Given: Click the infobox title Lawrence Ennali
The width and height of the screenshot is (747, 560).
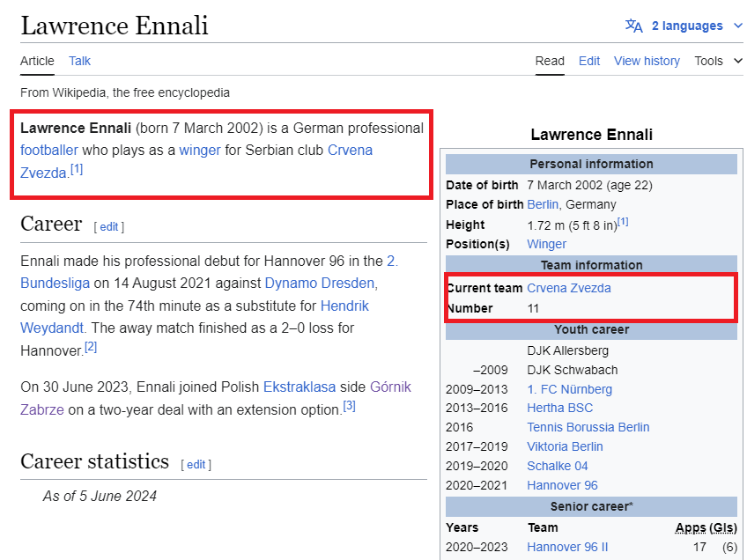Looking at the screenshot, I should tap(591, 135).
